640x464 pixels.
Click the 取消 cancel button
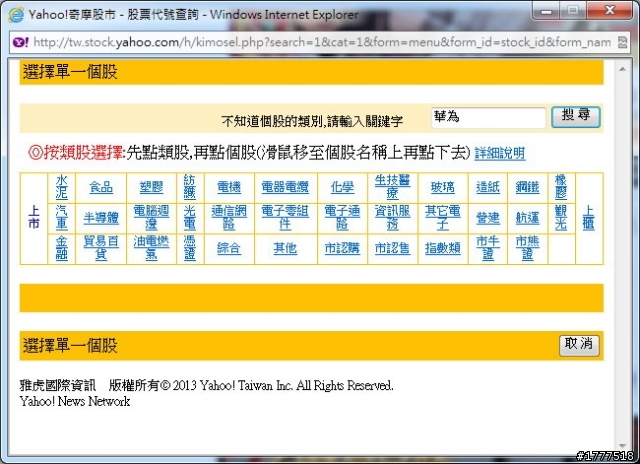click(579, 345)
